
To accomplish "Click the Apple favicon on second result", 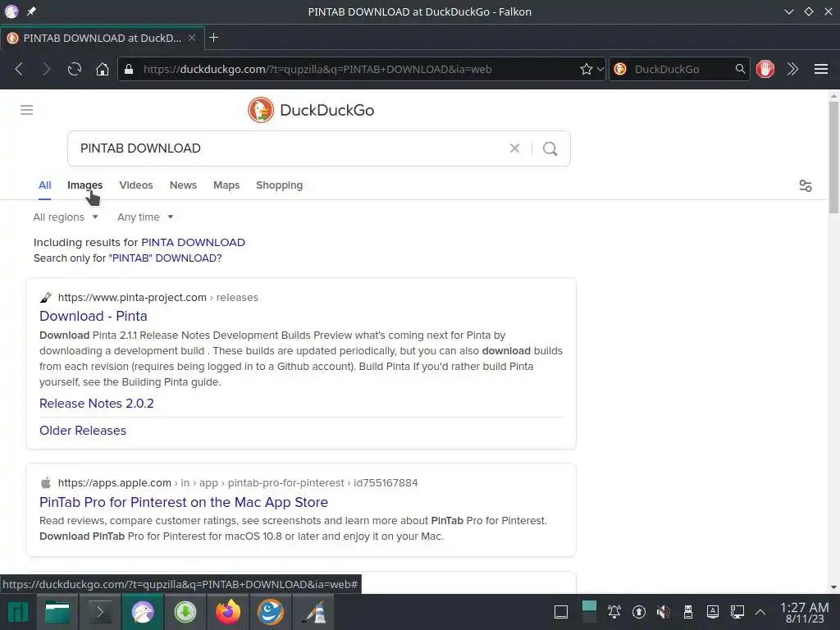I will point(46,482).
